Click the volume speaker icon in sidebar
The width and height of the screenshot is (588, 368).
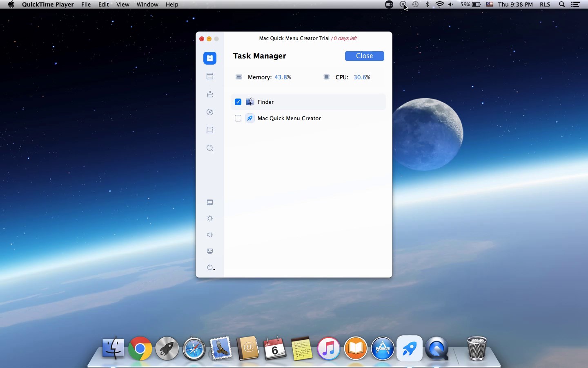click(x=210, y=235)
